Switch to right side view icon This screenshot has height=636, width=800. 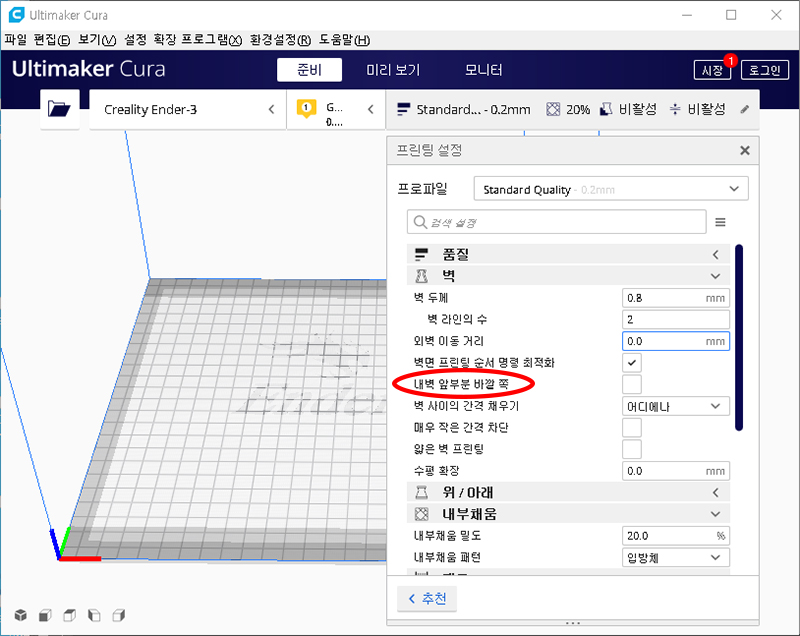118,615
